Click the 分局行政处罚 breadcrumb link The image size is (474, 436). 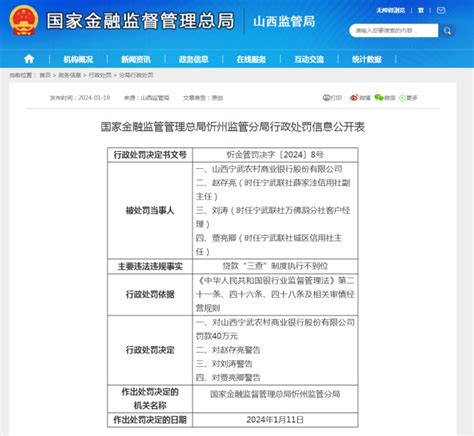point(136,75)
